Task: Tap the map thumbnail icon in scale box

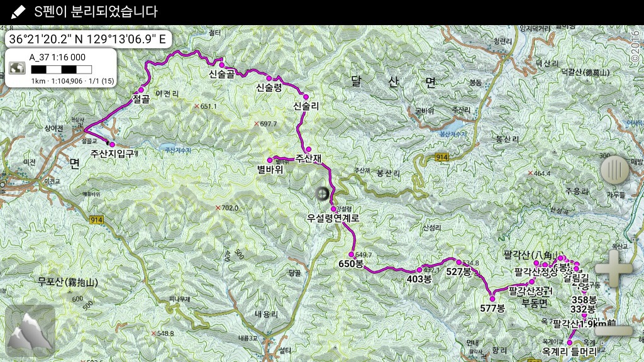Action: click(x=17, y=68)
